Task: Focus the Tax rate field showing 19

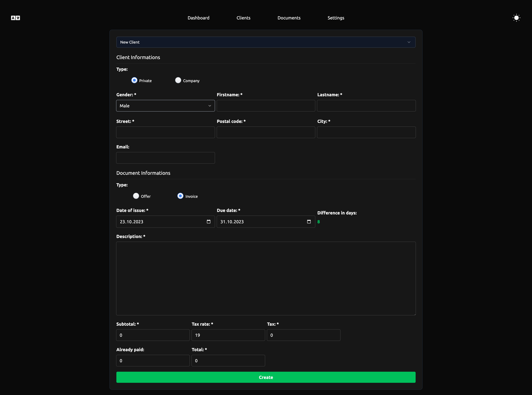Action: click(x=228, y=335)
